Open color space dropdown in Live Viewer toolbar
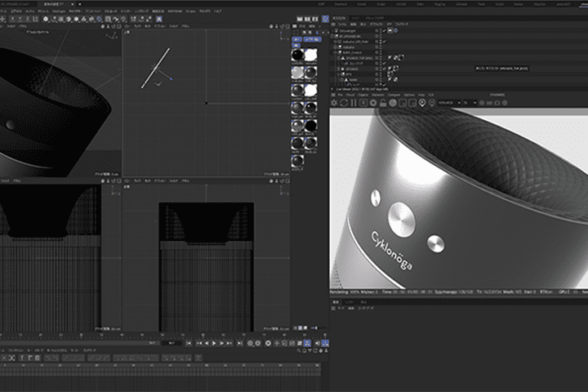This screenshot has width=588, height=392. pos(449,103)
